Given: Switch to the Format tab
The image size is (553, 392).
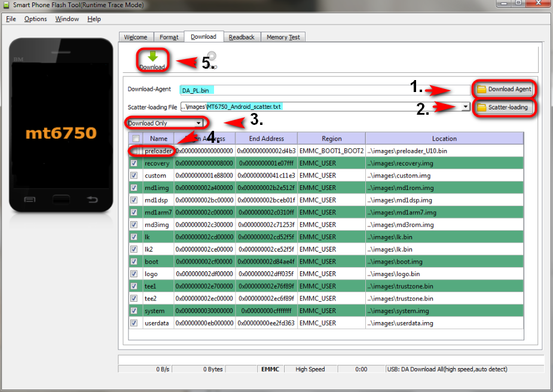Looking at the screenshot, I should 169,37.
